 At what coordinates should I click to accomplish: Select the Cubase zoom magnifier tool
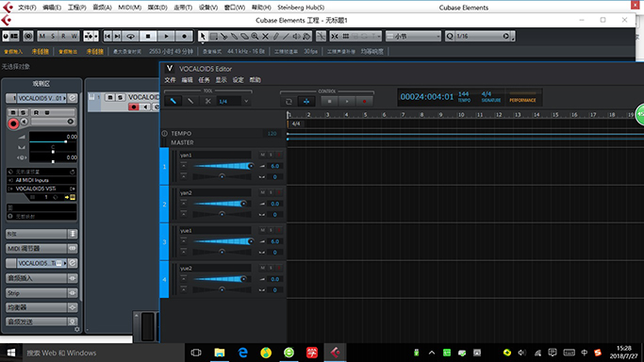tap(255, 37)
